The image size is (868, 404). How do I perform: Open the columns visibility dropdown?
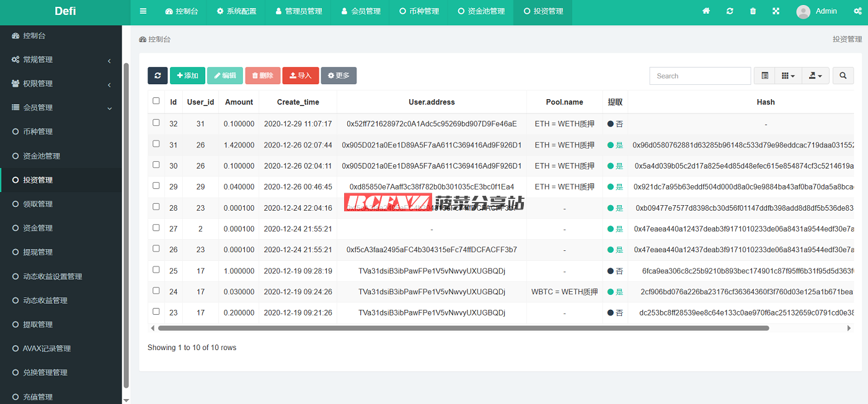[789, 76]
